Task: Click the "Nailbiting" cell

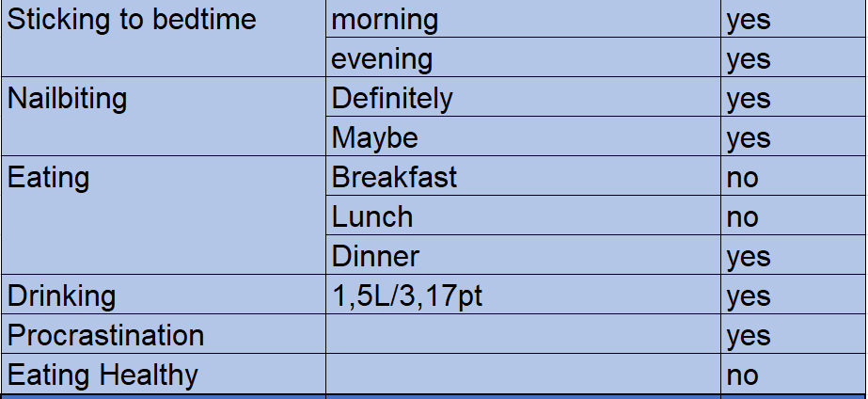Action: pyautogui.click(x=68, y=99)
